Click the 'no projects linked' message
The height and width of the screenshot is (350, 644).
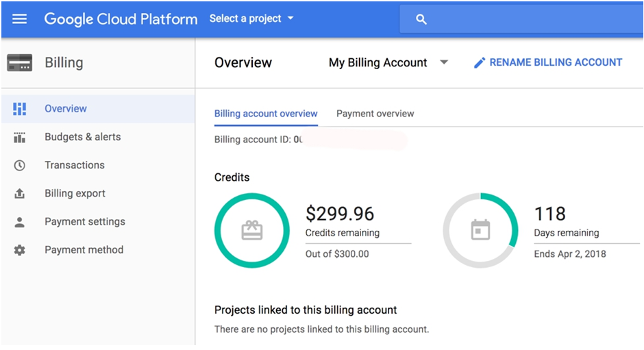[x=321, y=329]
